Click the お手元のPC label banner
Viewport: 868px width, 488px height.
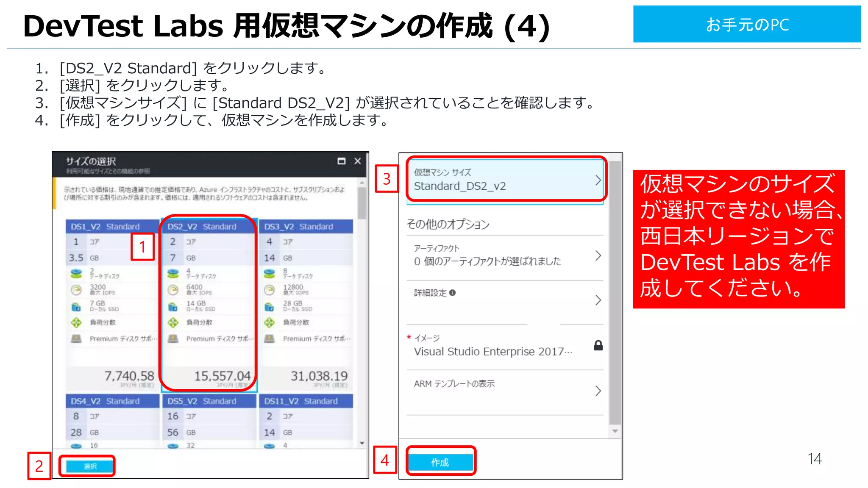pos(747,24)
